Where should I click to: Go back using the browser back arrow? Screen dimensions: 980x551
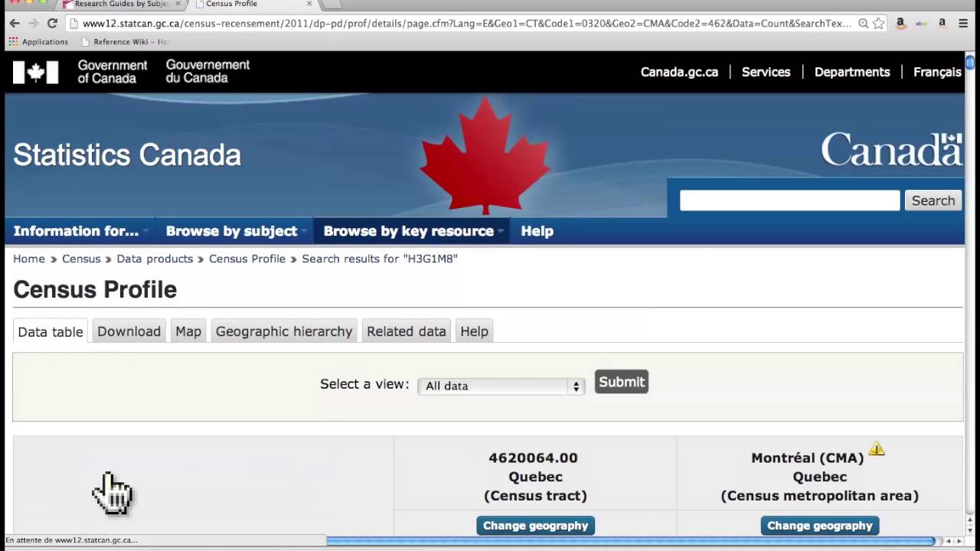tap(15, 23)
